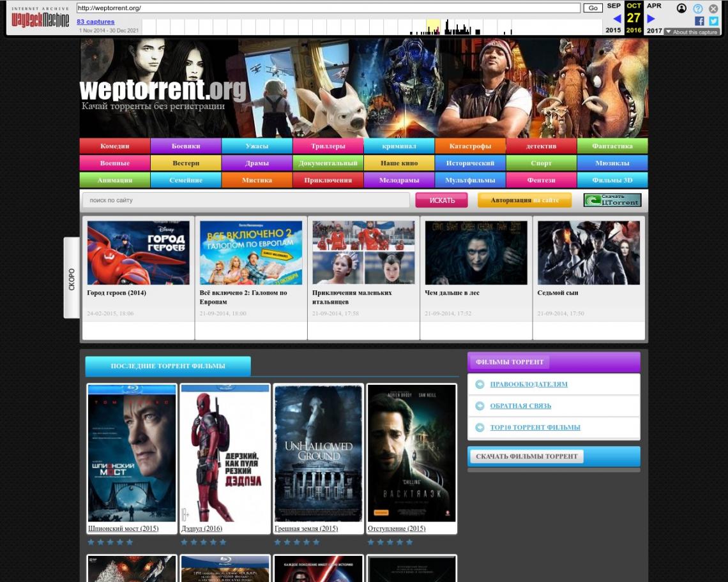Go to next capture arrow (Apr)

point(651,19)
